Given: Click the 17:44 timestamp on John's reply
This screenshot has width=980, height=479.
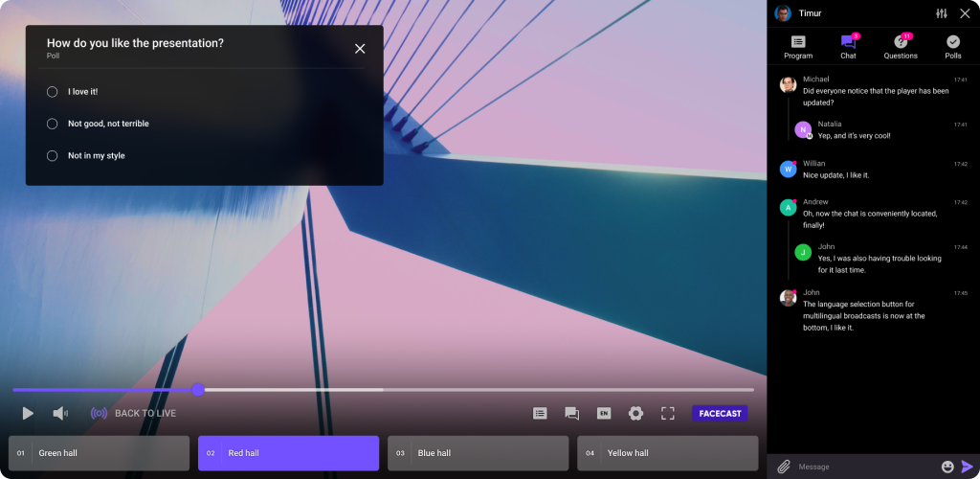Looking at the screenshot, I should click(x=961, y=247).
